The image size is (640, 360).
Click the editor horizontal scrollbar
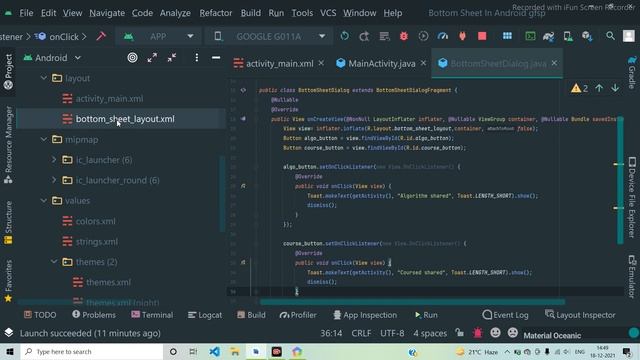(x=412, y=302)
